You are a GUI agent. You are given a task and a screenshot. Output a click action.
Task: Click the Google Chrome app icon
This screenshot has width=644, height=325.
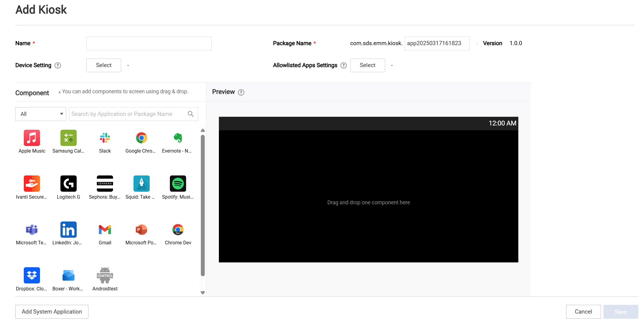pos(141,138)
